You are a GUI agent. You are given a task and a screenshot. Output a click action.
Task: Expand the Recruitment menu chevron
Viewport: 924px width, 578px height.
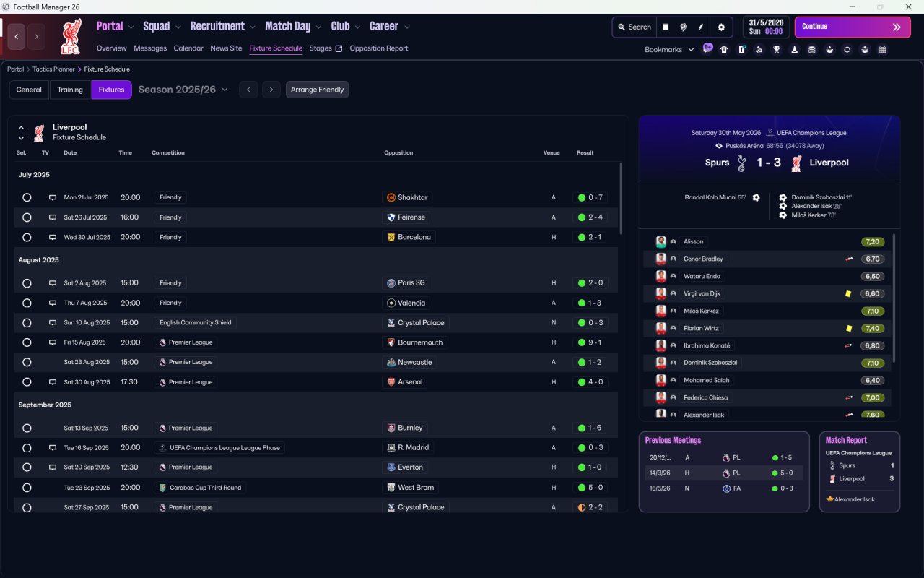click(x=253, y=27)
